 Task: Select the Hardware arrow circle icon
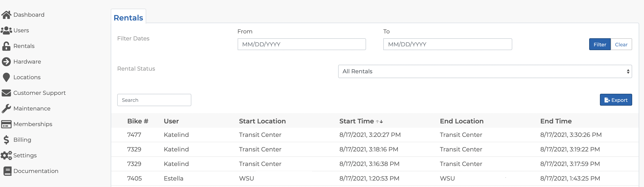(x=6, y=62)
